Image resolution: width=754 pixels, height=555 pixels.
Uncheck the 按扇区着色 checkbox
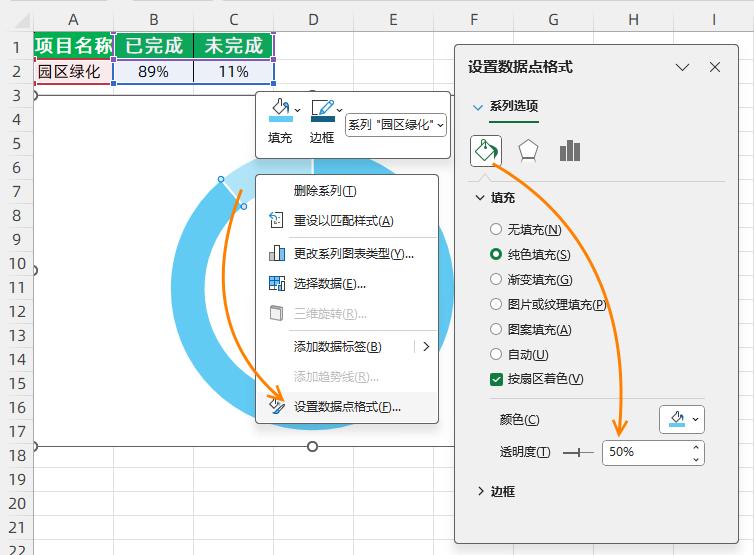click(496, 379)
